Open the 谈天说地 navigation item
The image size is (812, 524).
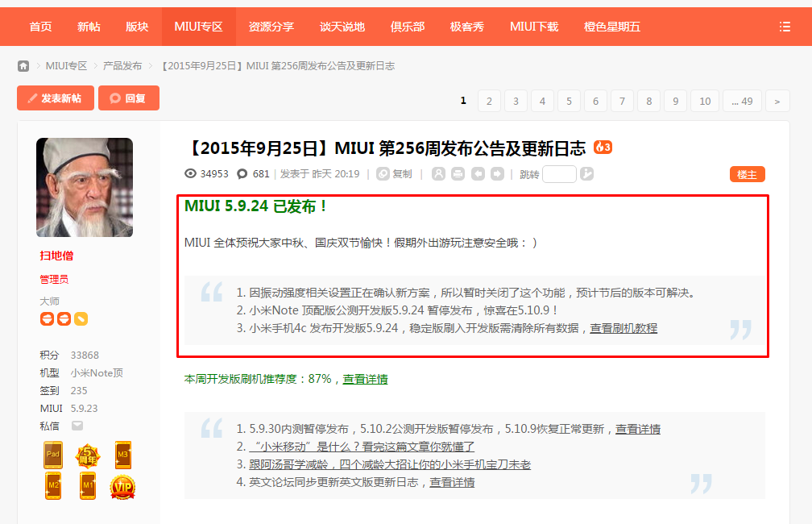[x=342, y=27]
